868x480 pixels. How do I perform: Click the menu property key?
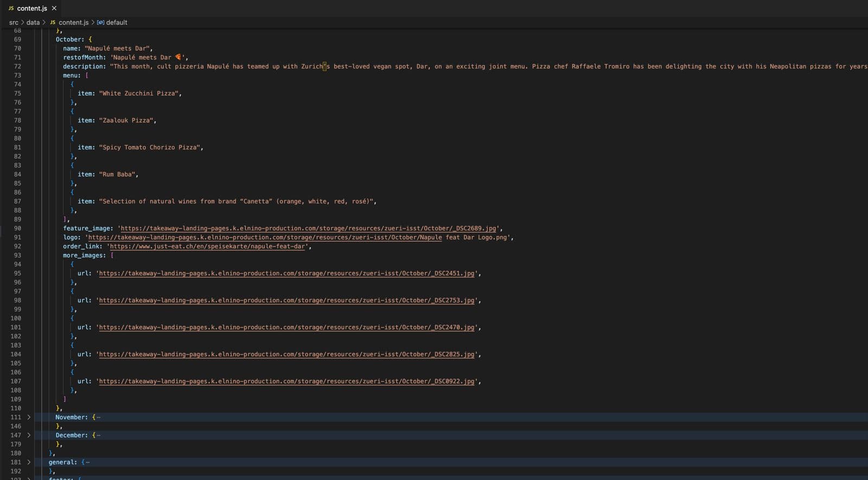pos(72,75)
